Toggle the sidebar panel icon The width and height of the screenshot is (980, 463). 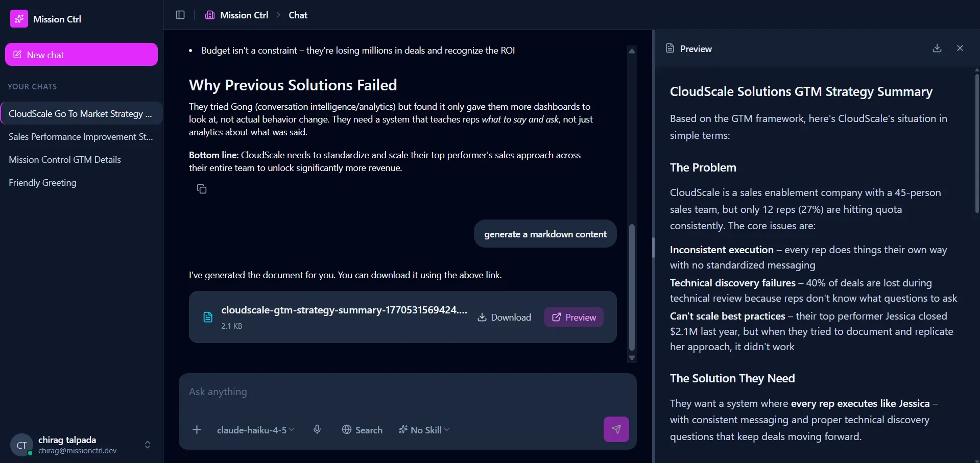[180, 15]
